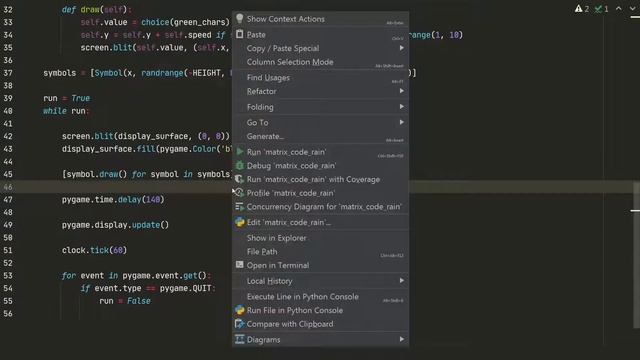
Task: Expand the Diagrams submenu arrow
Action: [x=402, y=339]
